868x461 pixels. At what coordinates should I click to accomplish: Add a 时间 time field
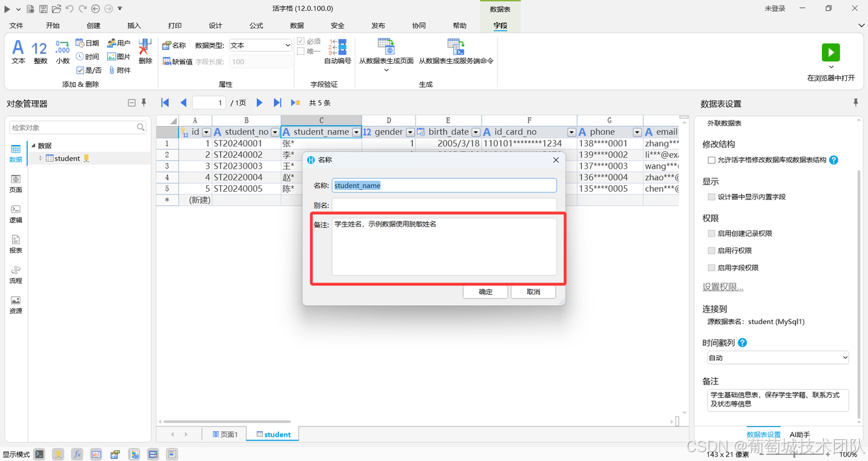coord(87,57)
